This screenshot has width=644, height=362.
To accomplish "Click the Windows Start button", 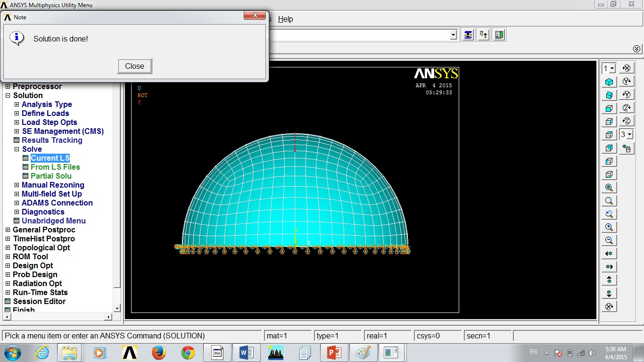I will point(13,353).
